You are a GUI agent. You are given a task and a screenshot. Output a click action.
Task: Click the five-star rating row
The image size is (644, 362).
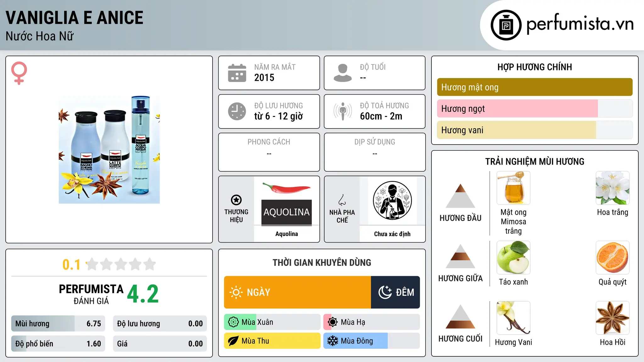[x=121, y=264]
